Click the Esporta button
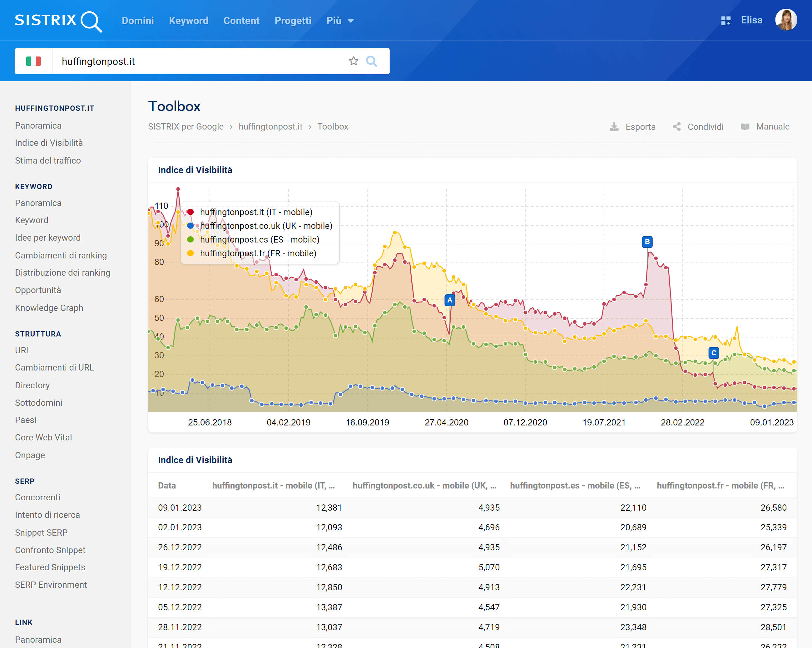Screen dimensions: 812x648 [x=632, y=126]
